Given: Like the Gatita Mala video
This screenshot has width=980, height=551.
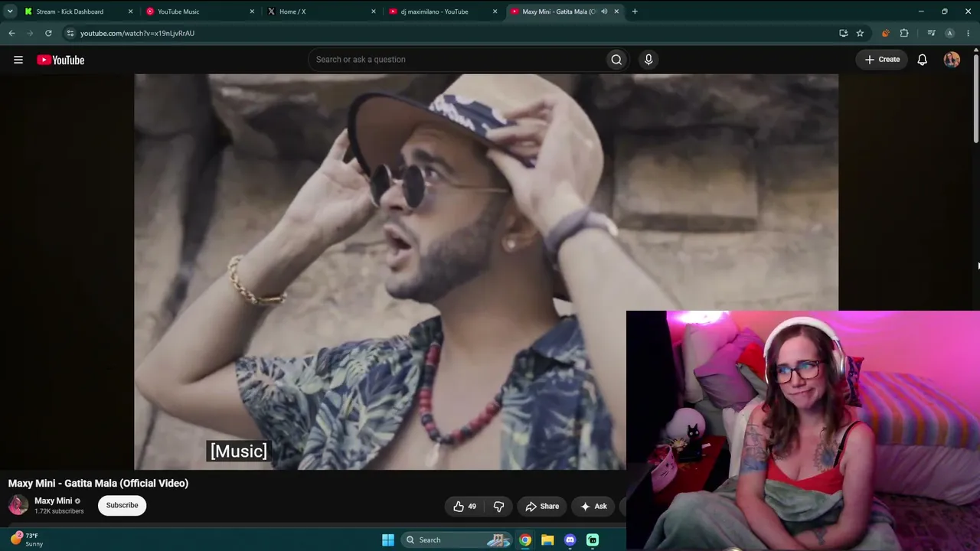Looking at the screenshot, I should (465, 506).
